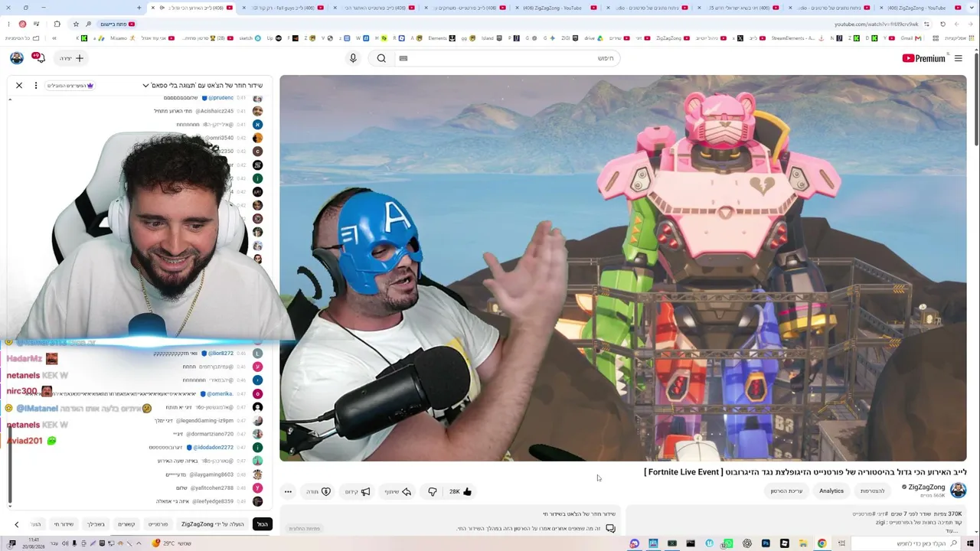The height and width of the screenshot is (551, 980).
Task: Open the chat summary section icon
Action: pyautogui.click(x=610, y=528)
